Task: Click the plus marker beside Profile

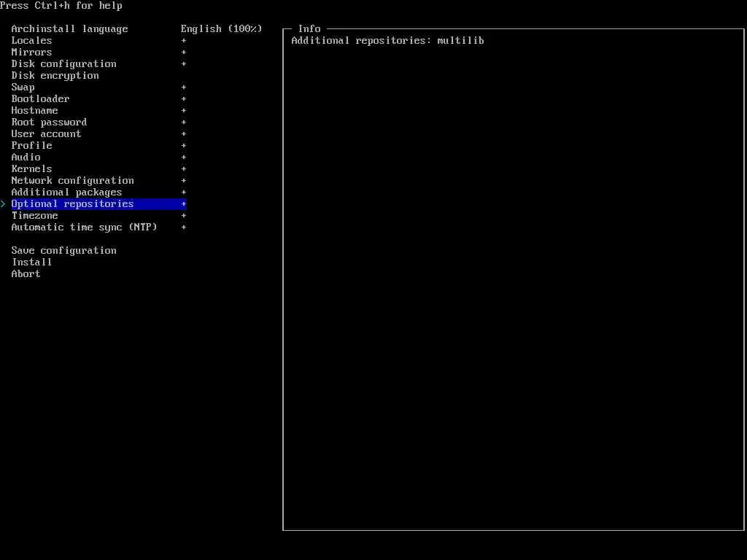Action: 183,145
